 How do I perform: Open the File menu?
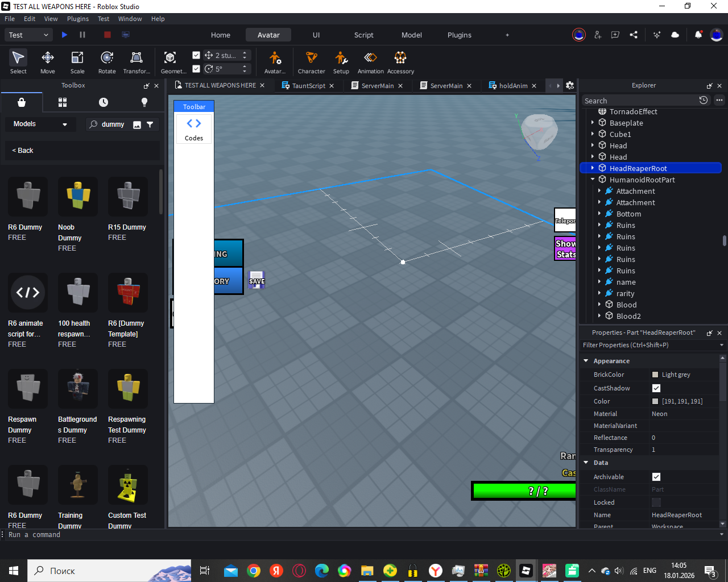click(x=10, y=19)
